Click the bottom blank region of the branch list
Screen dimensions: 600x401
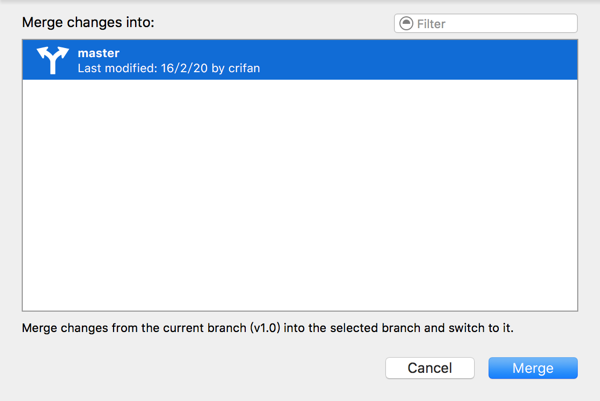300,290
